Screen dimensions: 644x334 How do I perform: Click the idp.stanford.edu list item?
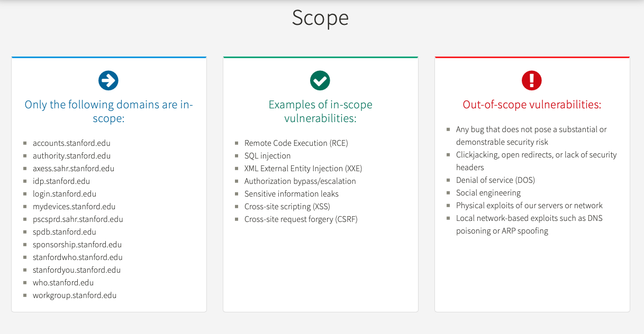61,181
